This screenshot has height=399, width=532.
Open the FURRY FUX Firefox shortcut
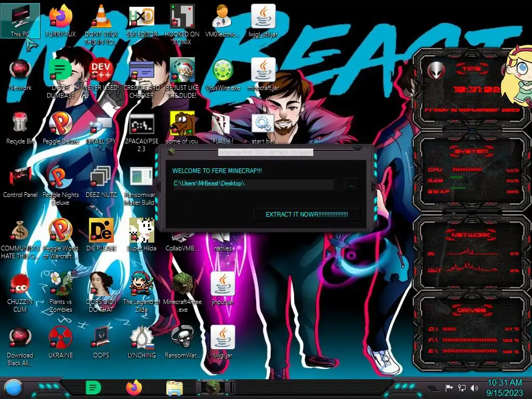tap(61, 20)
